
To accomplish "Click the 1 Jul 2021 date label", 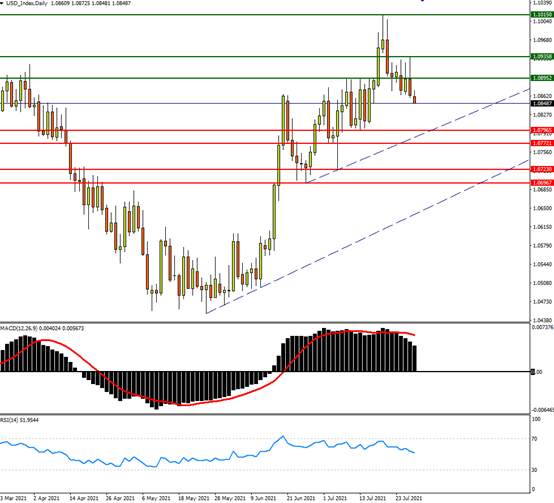I will click(x=335, y=498).
